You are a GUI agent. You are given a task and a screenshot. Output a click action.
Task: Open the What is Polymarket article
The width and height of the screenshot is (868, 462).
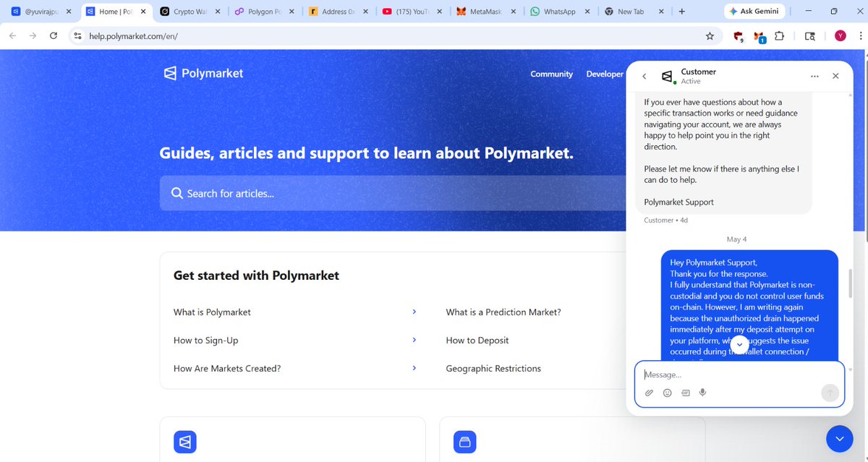(212, 312)
